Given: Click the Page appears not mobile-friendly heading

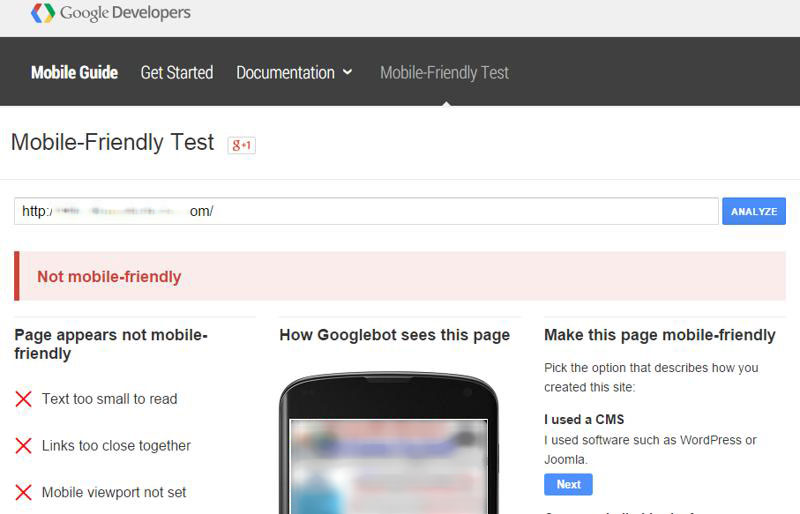Looking at the screenshot, I should click(x=111, y=344).
